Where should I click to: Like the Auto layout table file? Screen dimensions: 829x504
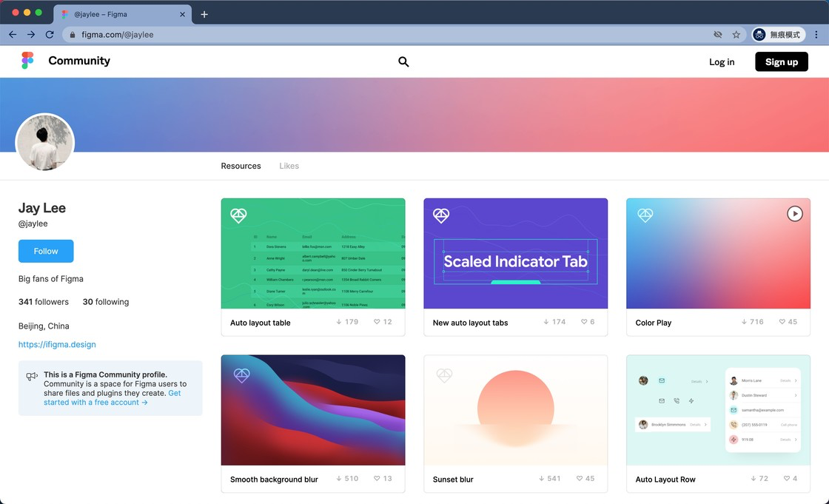(377, 321)
